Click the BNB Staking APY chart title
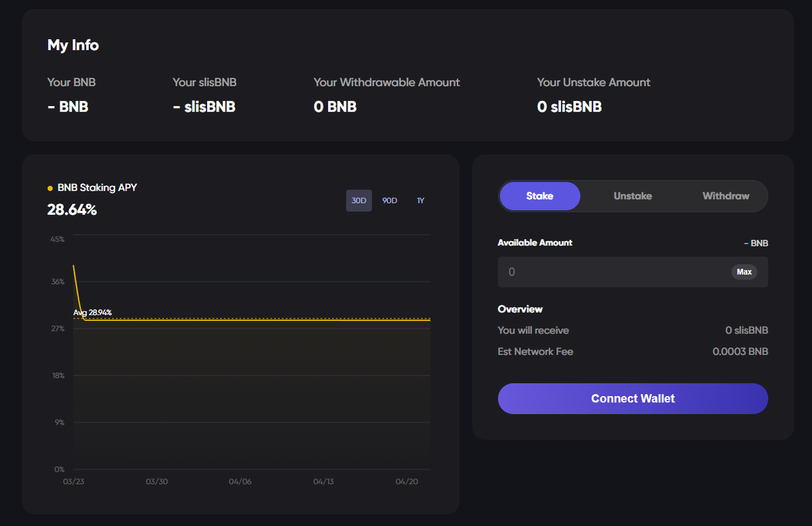This screenshot has width=812, height=526. 97,188
